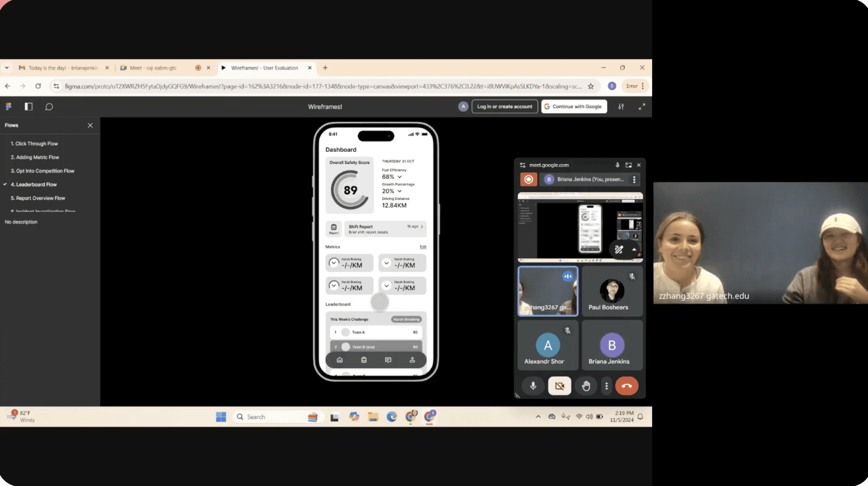
Task: Expand the Growth Percentage 20% chevron
Action: click(x=399, y=191)
